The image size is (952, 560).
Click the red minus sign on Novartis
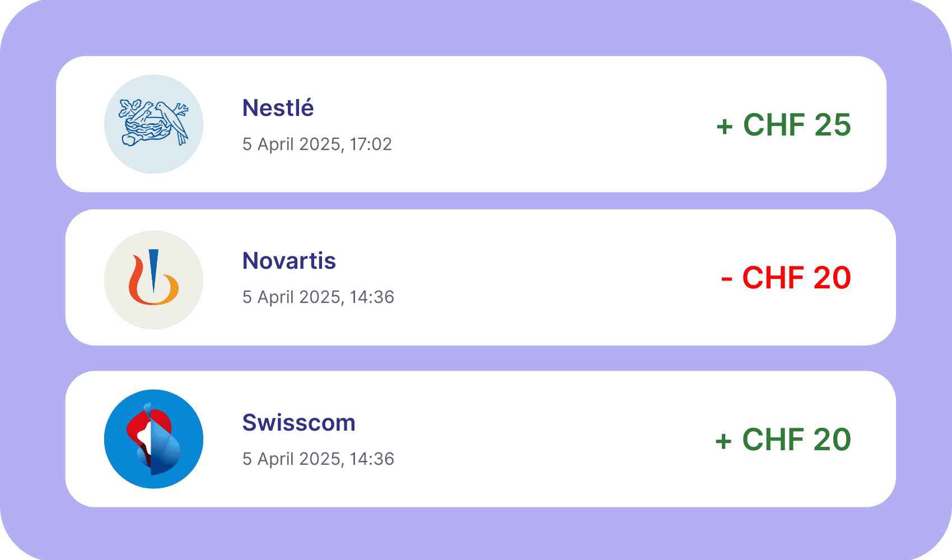(x=727, y=279)
